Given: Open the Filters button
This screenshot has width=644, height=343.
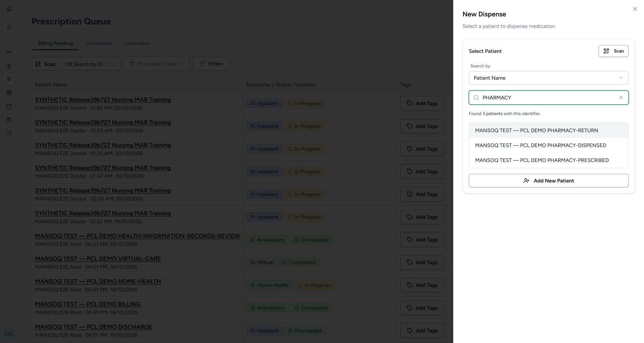Looking at the screenshot, I should tap(211, 64).
